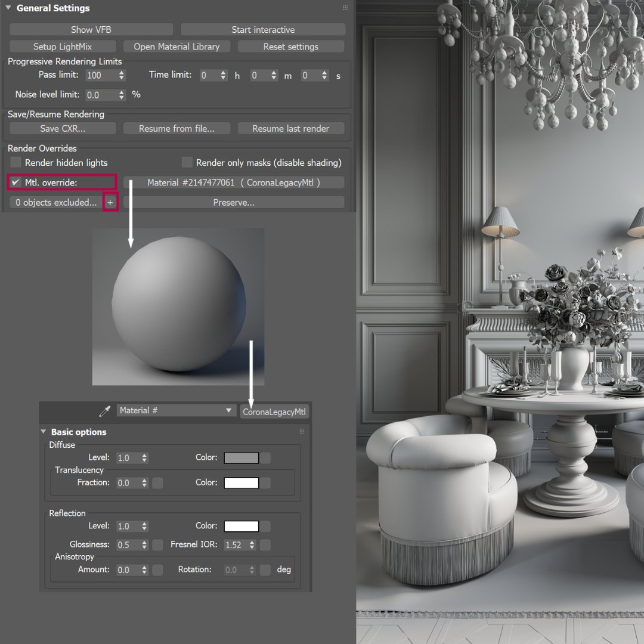Collapse the Basic options rollout
The width and height of the screenshot is (644, 644).
tap(42, 431)
